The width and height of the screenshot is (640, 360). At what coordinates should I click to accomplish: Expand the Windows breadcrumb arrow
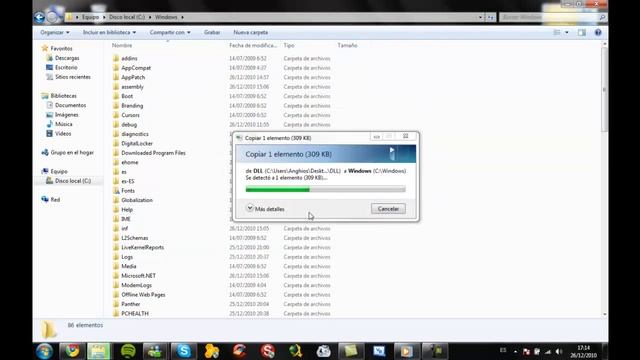click(x=182, y=17)
